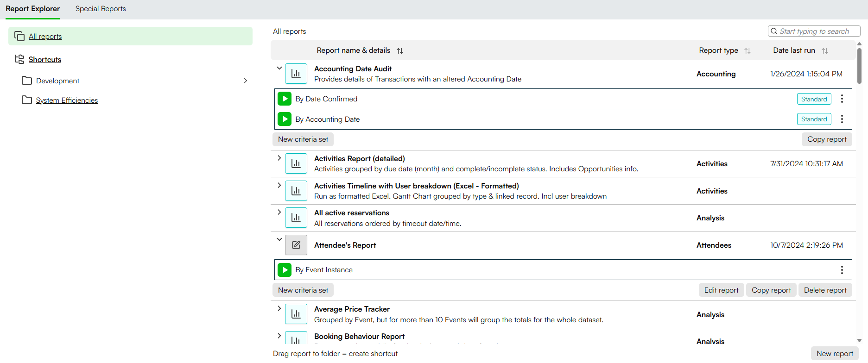The image size is (868, 363).
Task: Click the Accounting Date Audit chart icon
Action: (296, 74)
